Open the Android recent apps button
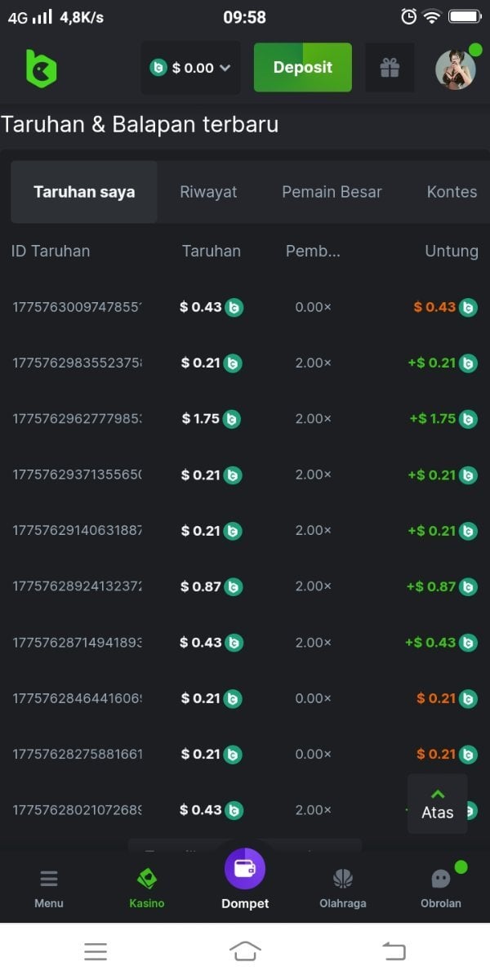Screen dimensions: 490x980 click(96, 951)
